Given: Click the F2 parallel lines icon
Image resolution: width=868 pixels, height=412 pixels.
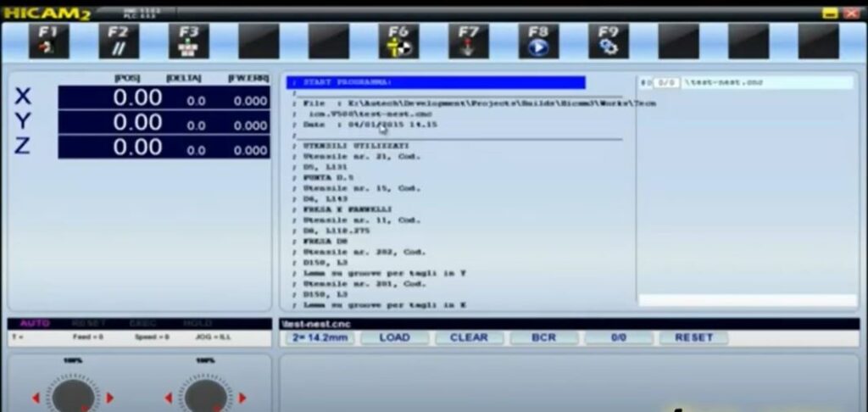Looking at the screenshot, I should coord(119,41).
